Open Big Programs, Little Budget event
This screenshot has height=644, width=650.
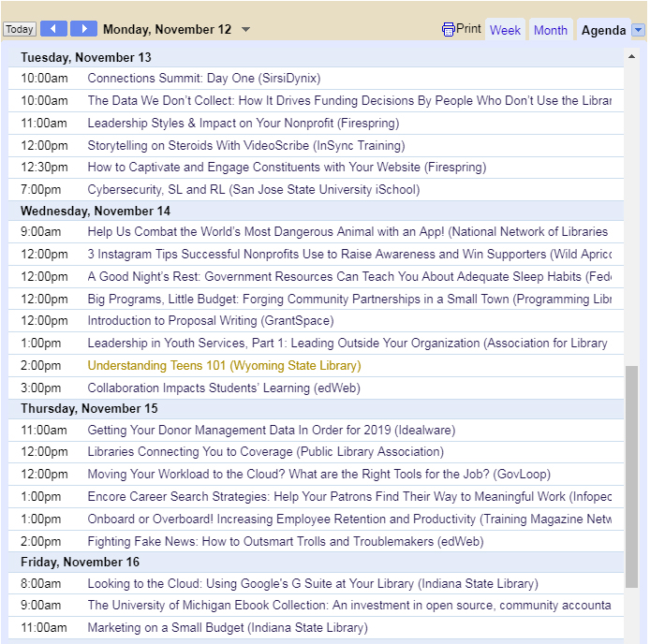pos(349,299)
